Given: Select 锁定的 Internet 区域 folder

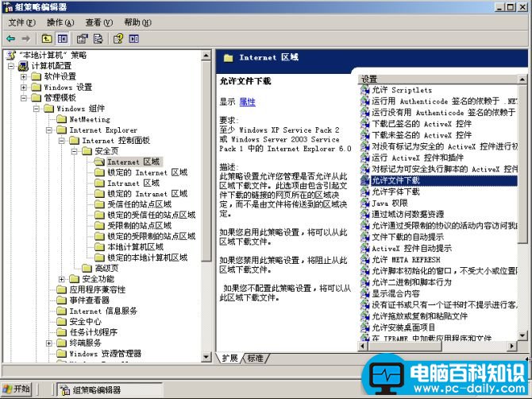Looking at the screenshot, I should click(141, 172).
